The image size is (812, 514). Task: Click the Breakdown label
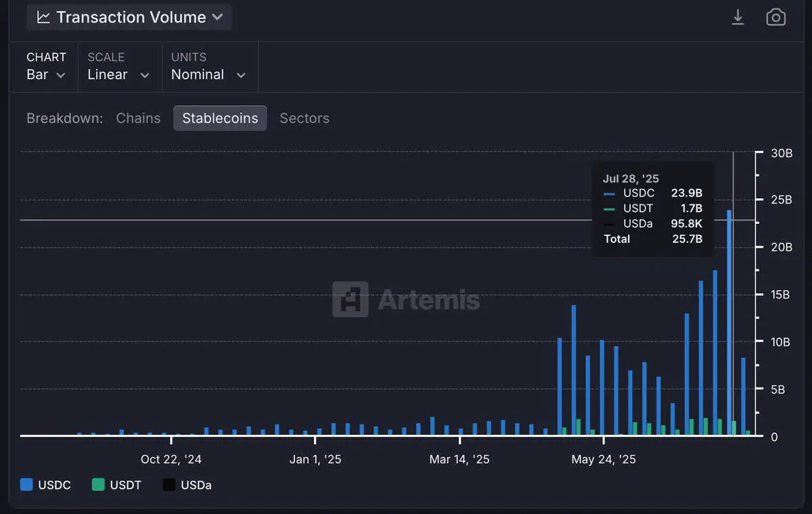tap(64, 118)
